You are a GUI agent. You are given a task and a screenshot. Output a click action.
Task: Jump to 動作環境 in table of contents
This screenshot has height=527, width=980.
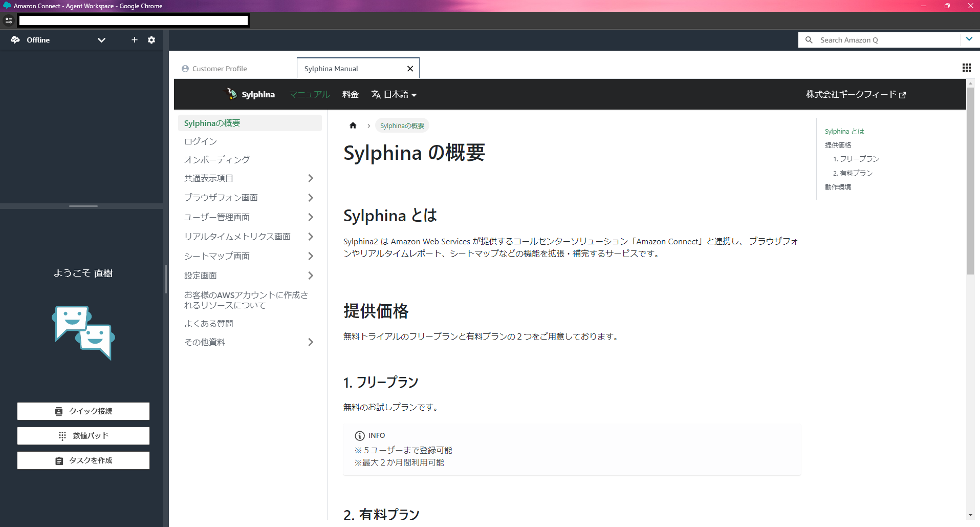point(838,187)
